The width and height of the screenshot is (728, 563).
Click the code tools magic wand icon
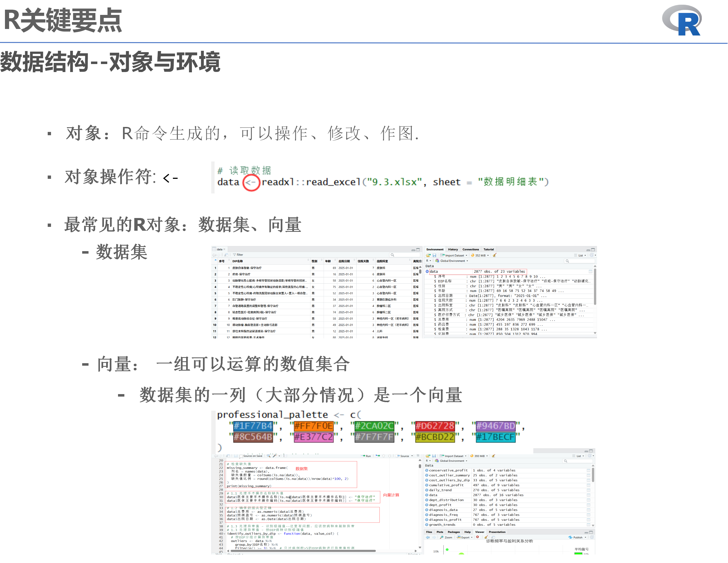coord(275,456)
